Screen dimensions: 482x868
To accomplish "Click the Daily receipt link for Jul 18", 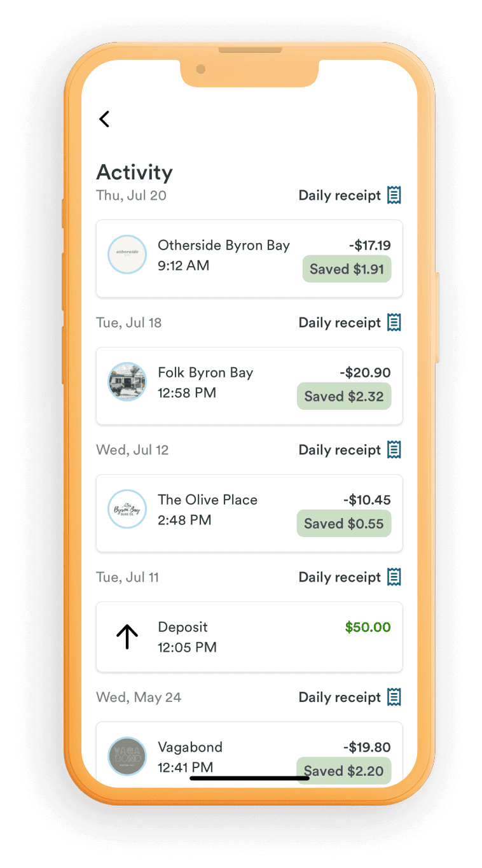I will (340, 323).
